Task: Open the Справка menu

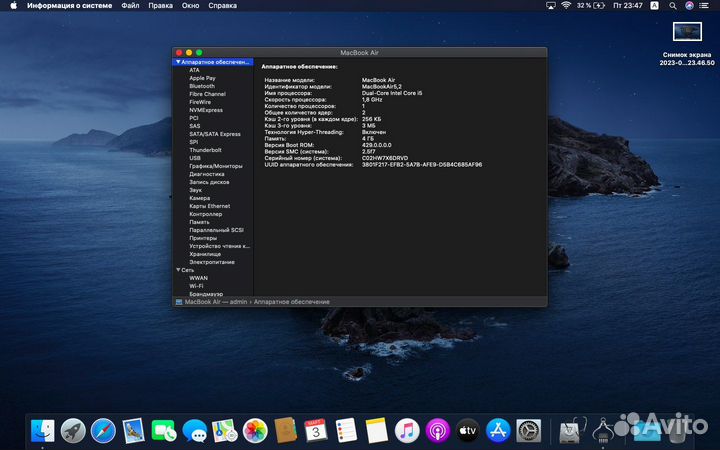Action: 222,6
